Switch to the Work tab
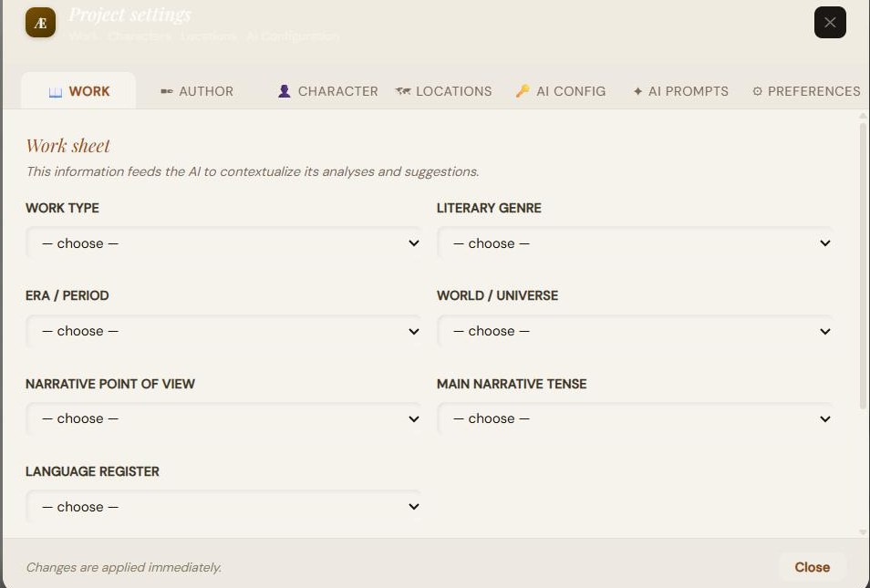The image size is (870, 588). coord(78,91)
